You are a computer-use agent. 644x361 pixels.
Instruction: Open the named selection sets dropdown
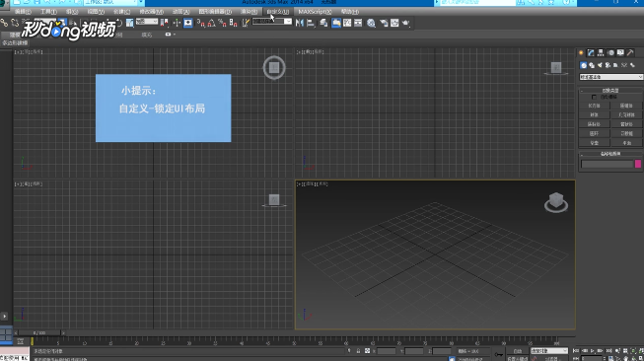click(x=272, y=22)
